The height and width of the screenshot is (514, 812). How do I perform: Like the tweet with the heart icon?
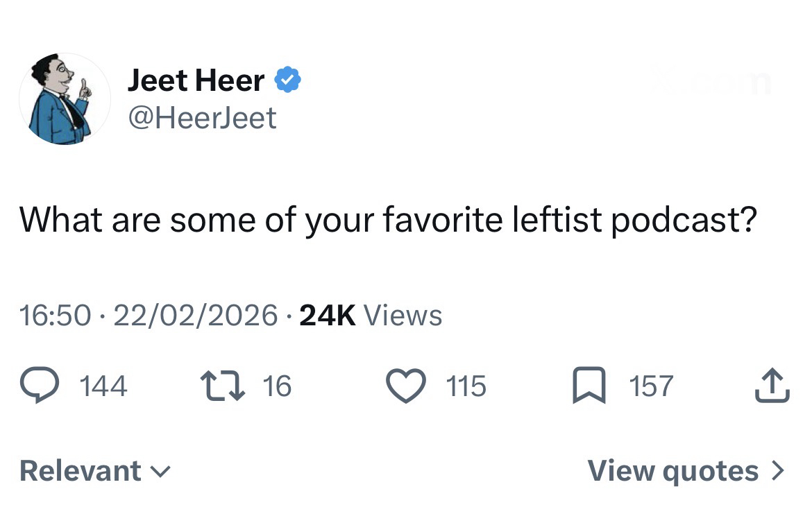tap(406, 386)
